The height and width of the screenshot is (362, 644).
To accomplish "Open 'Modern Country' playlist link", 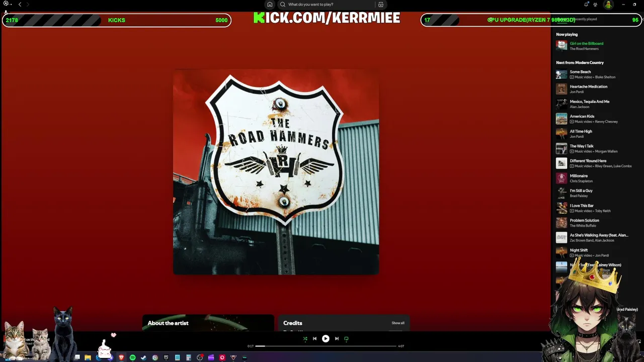I will point(589,63).
